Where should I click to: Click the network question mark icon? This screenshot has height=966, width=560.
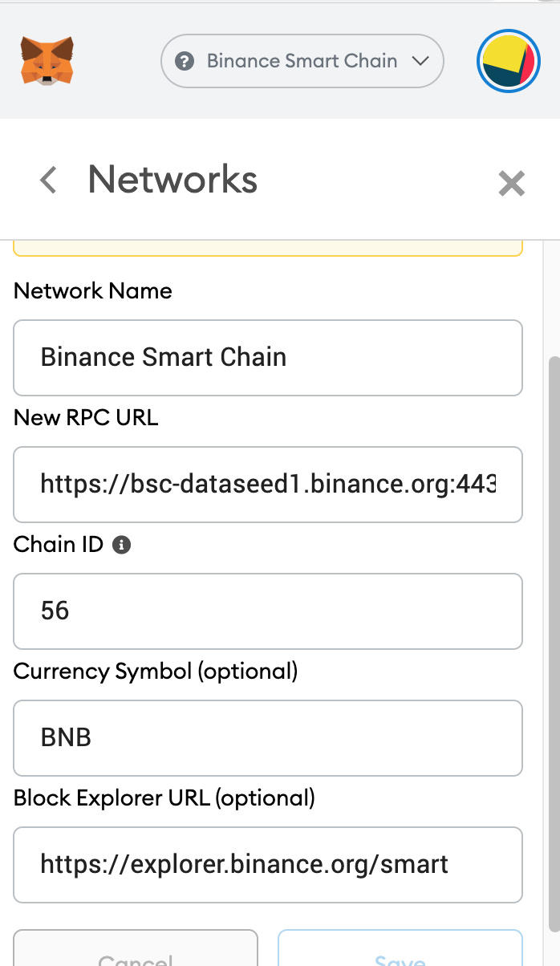coord(185,61)
